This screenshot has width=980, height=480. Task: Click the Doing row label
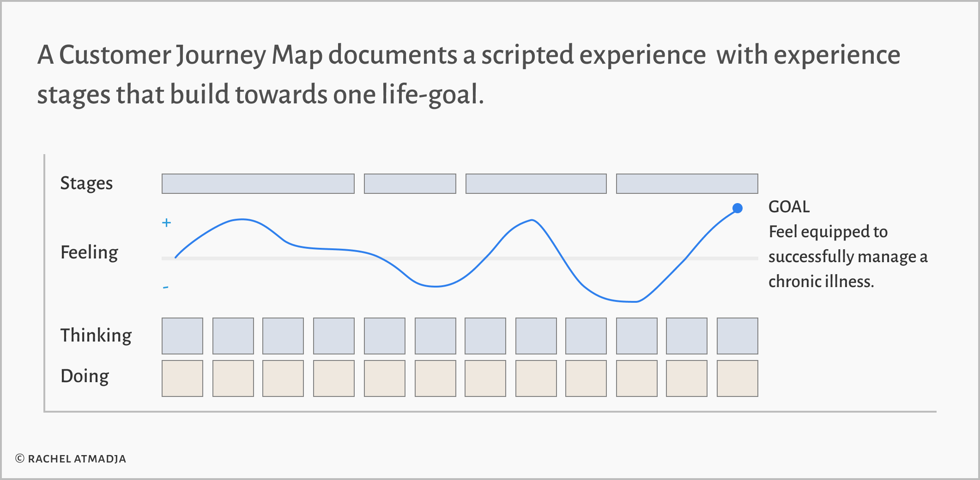[x=85, y=377]
